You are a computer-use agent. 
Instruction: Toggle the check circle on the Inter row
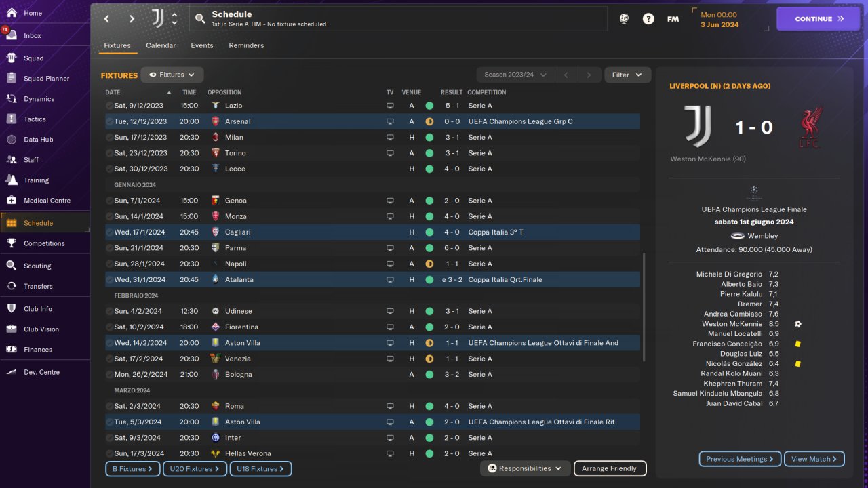pyautogui.click(x=110, y=438)
